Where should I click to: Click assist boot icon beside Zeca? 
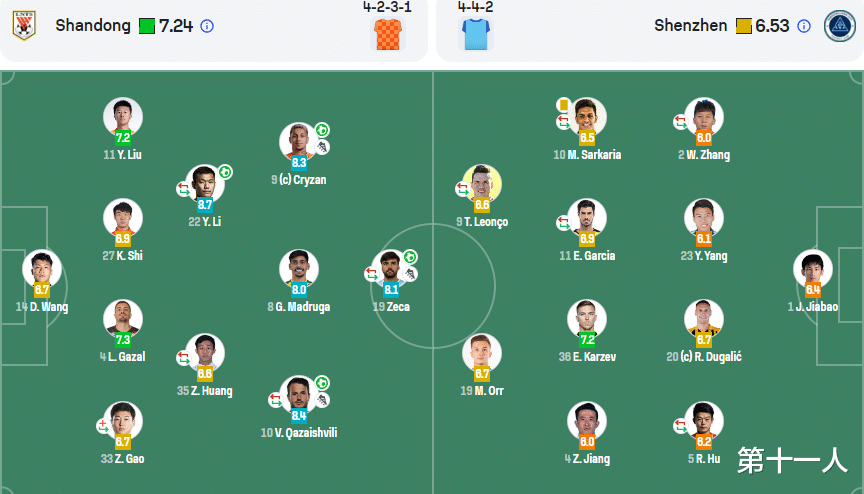(410, 274)
